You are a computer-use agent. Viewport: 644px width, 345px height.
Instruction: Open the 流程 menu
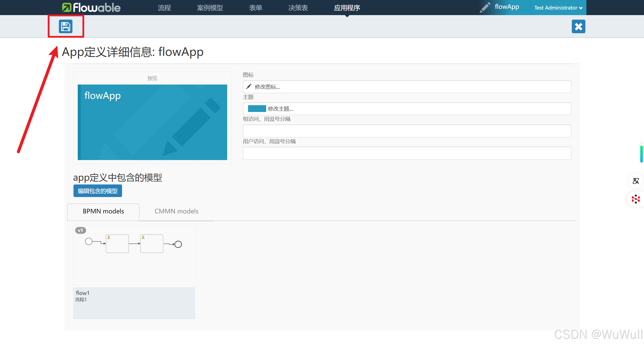tap(164, 8)
